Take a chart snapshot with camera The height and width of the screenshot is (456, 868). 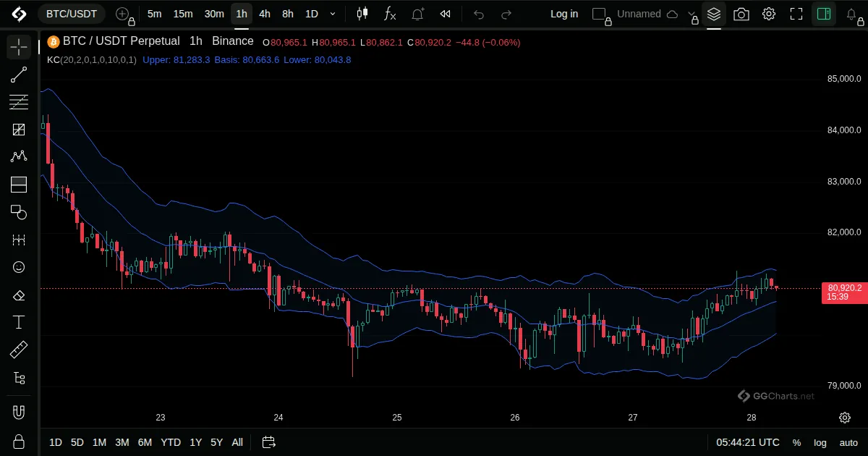pos(741,14)
